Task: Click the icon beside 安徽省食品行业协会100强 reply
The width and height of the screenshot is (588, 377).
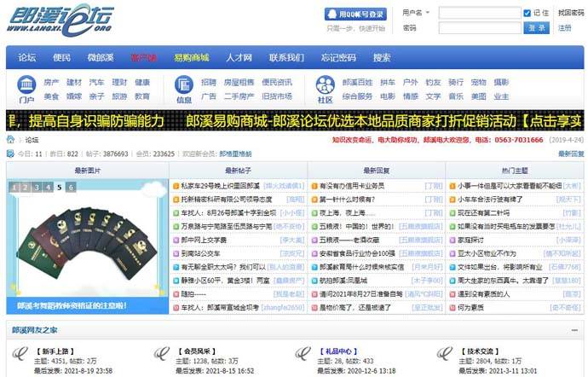Action: tap(314, 253)
